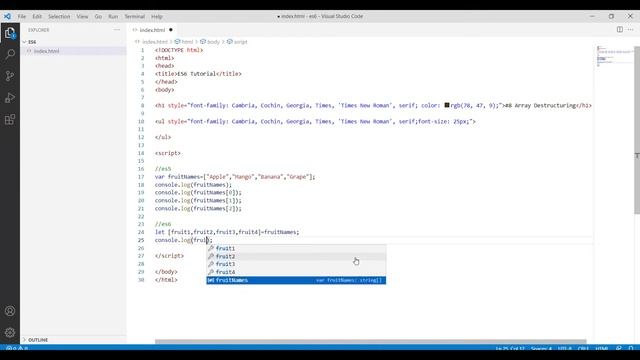The width and height of the screenshot is (640, 360).
Task: Click the script breadcrumb segment
Action: pyautogui.click(x=240, y=42)
